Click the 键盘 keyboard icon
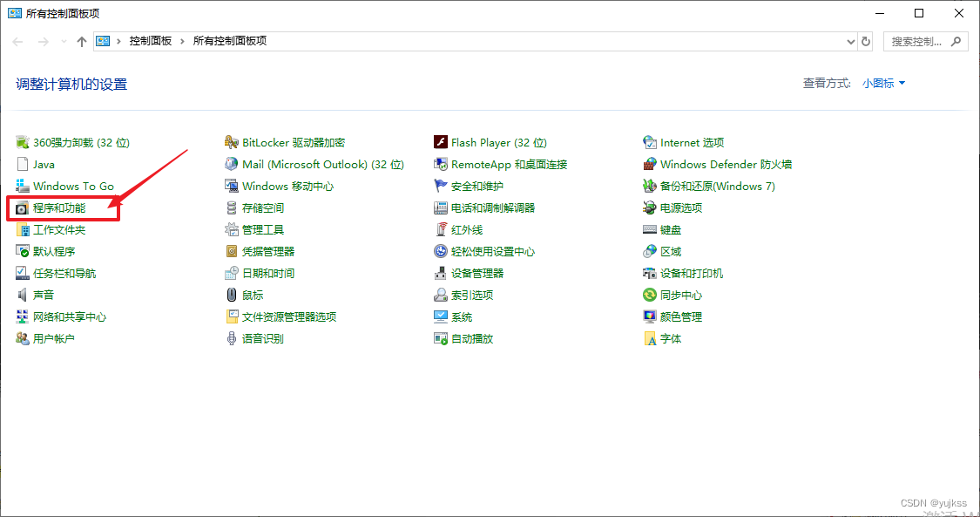This screenshot has width=980, height=517. click(x=650, y=230)
